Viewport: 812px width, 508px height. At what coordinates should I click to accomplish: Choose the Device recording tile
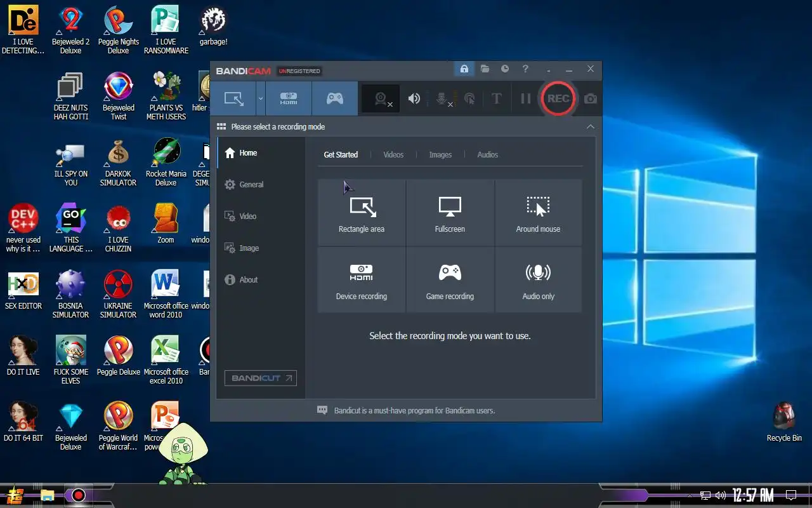(362, 280)
